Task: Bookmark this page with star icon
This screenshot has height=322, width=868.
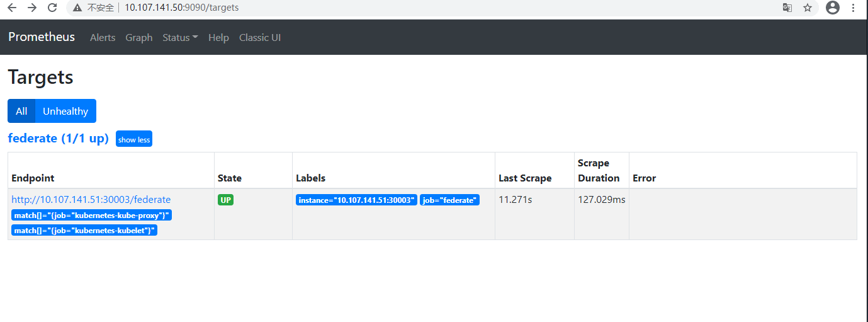Action: tap(808, 8)
